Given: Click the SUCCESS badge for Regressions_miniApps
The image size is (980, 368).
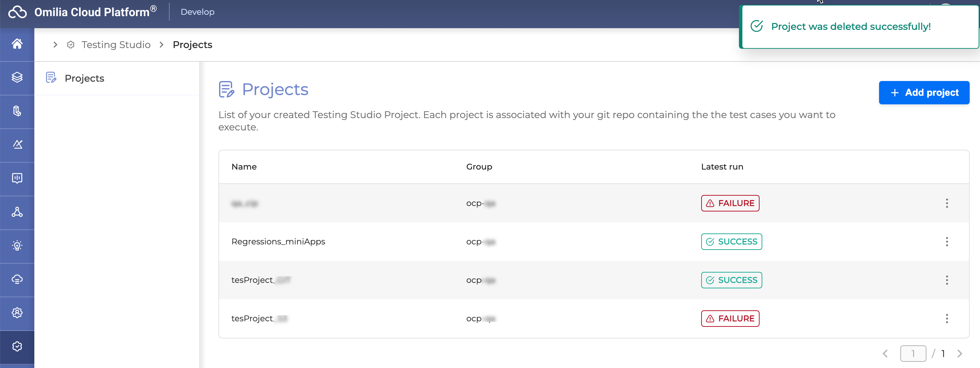Looking at the screenshot, I should (731, 242).
